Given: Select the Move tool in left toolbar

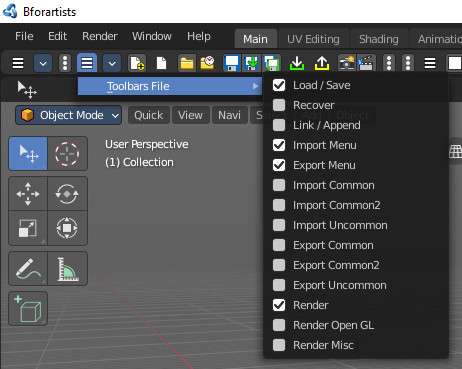Looking at the screenshot, I should [28, 194].
